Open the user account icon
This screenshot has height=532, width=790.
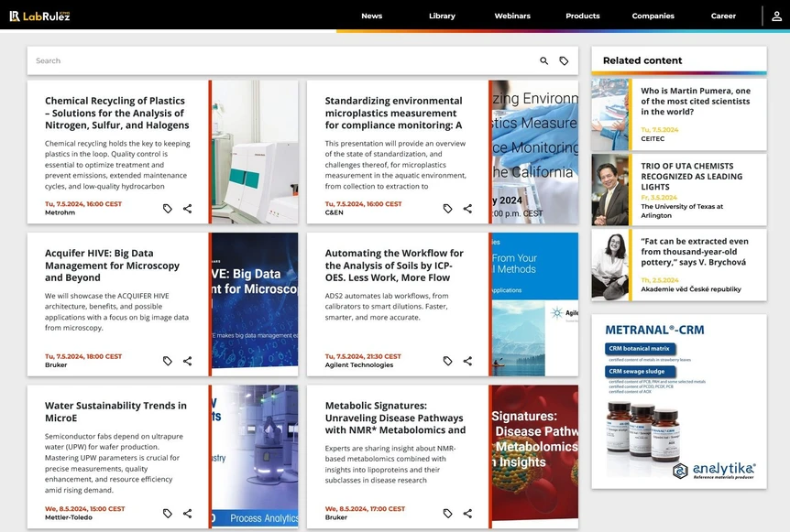(x=776, y=16)
